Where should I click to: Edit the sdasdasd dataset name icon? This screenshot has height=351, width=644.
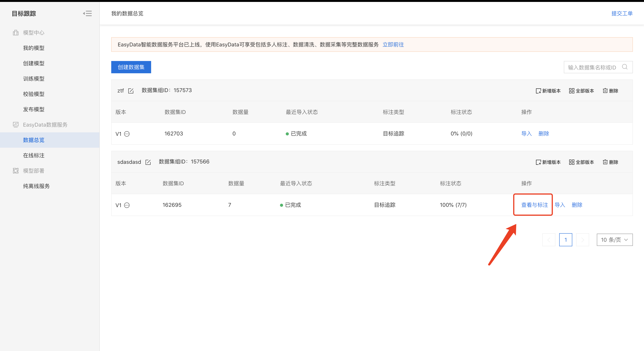point(148,162)
